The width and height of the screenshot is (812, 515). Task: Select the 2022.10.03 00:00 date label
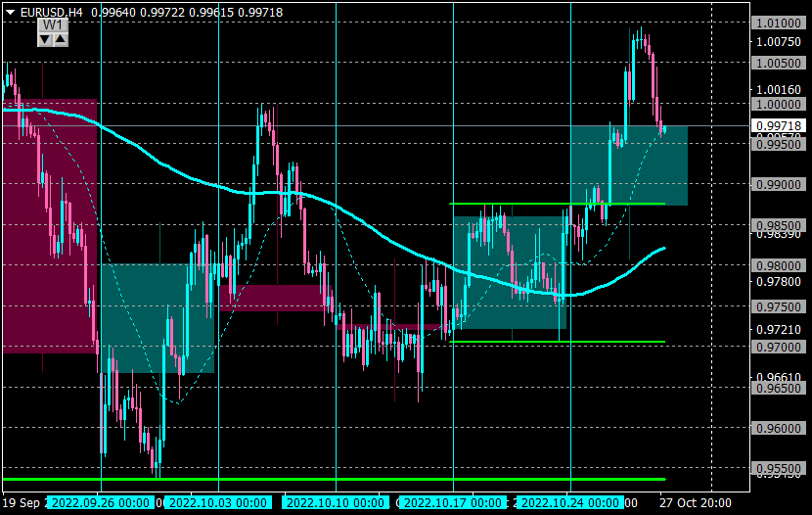[218, 502]
